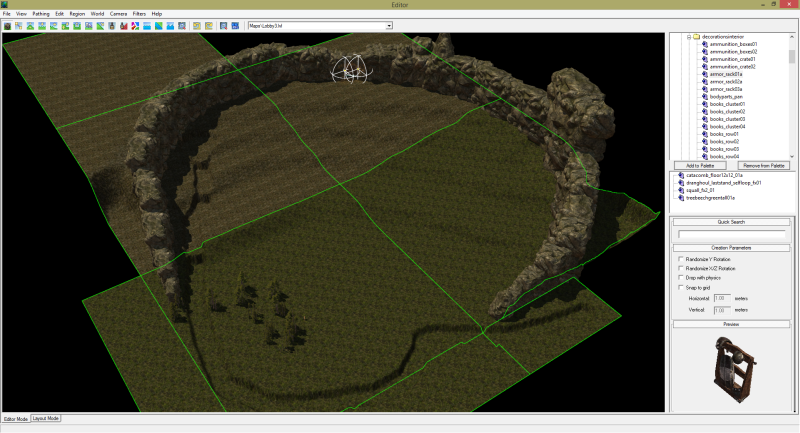Click the toolbar icon just left of the map dropdown
This screenshot has width=800, height=433.
[x=235, y=25]
